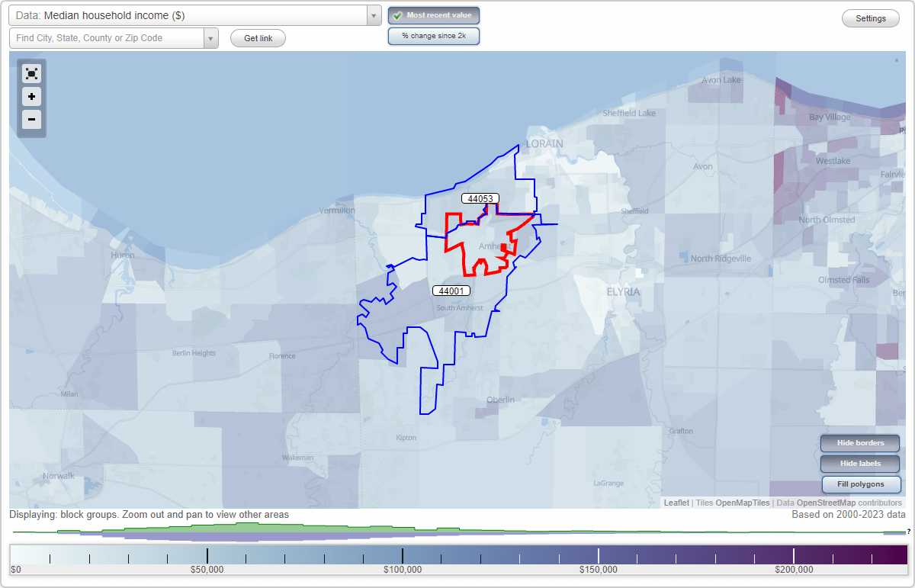This screenshot has width=915, height=588.
Task: Click the Find City, State, County search field
Action: [107, 38]
